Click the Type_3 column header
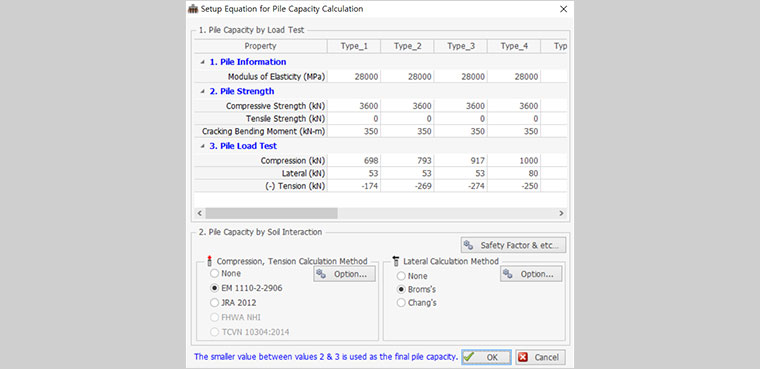 click(x=461, y=47)
